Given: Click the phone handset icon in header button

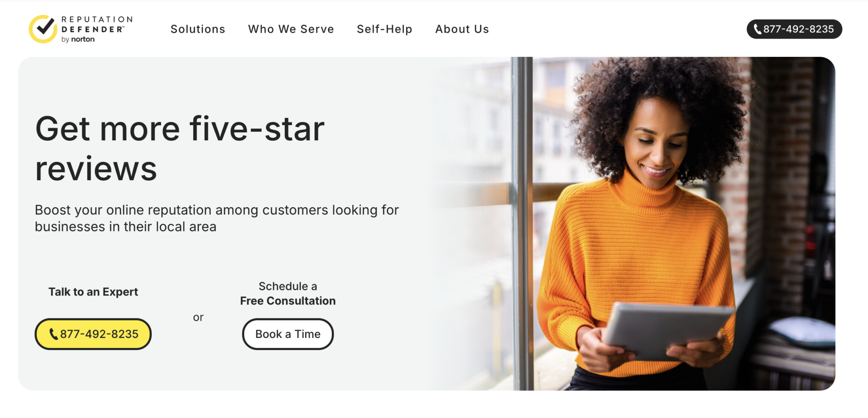Looking at the screenshot, I should [x=757, y=29].
